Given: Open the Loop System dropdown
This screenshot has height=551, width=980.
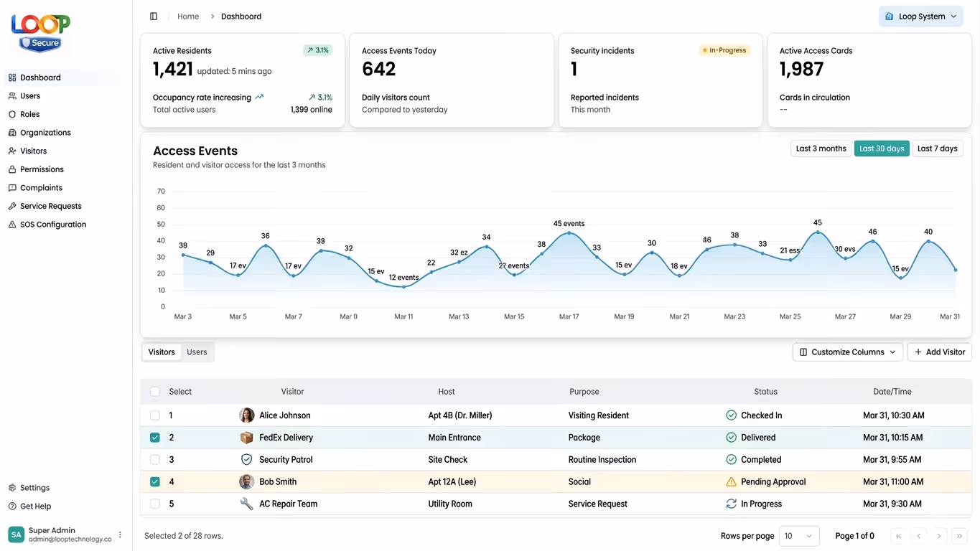Looking at the screenshot, I should [920, 16].
